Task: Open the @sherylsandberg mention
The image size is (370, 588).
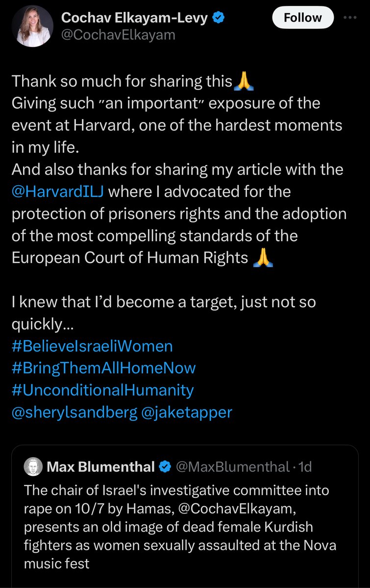Action: [74, 413]
